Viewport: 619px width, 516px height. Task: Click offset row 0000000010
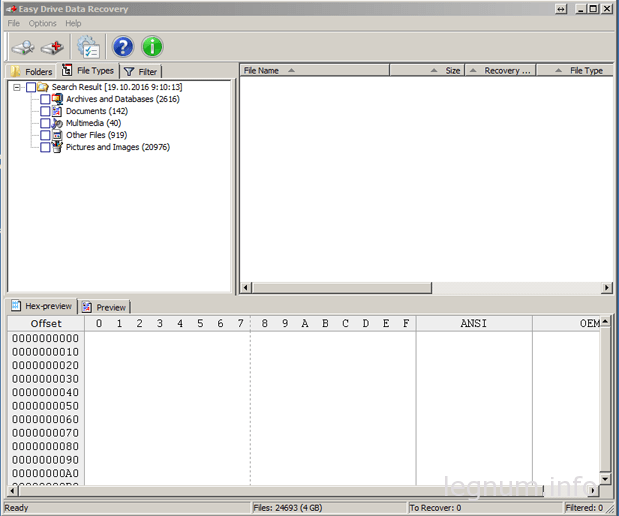(45, 352)
